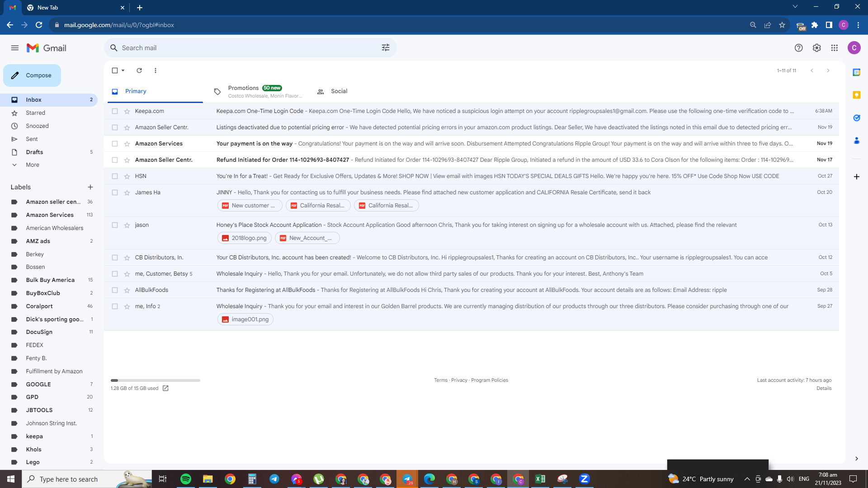Check the select-all checkbox in toolbar

115,70
